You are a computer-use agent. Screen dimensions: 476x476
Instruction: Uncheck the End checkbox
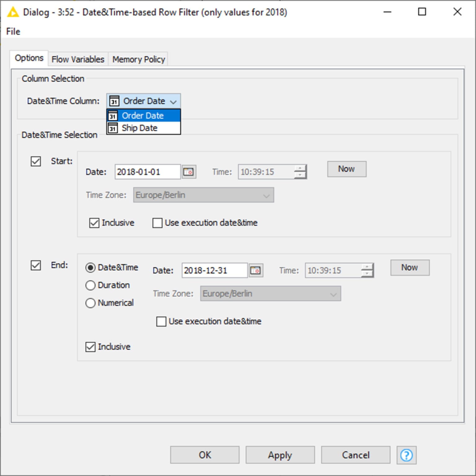(36, 265)
